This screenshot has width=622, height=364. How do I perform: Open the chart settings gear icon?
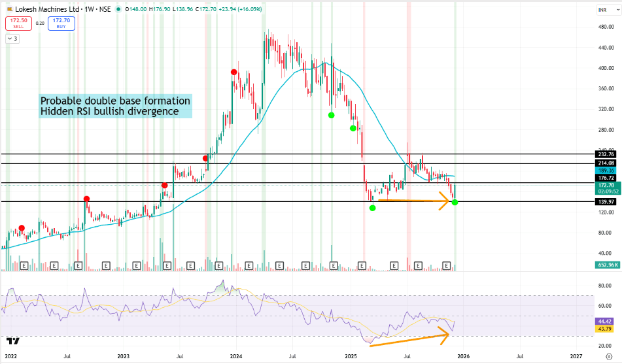click(610, 357)
